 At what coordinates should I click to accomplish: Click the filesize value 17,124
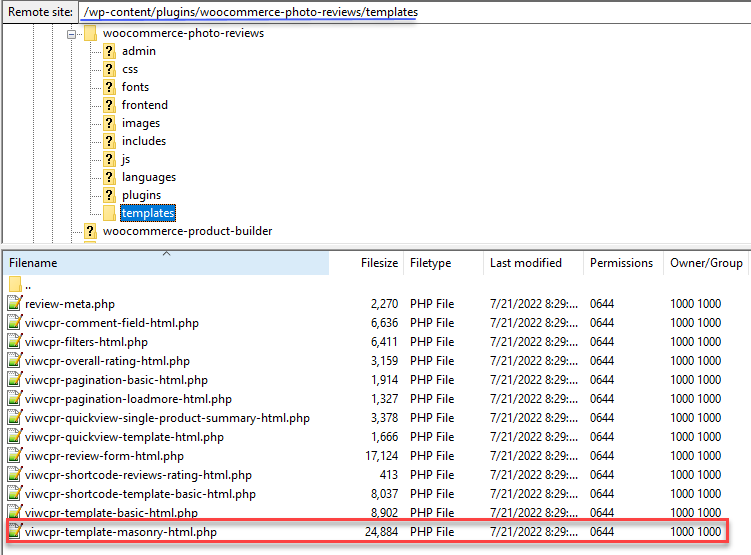pyautogui.click(x=381, y=456)
